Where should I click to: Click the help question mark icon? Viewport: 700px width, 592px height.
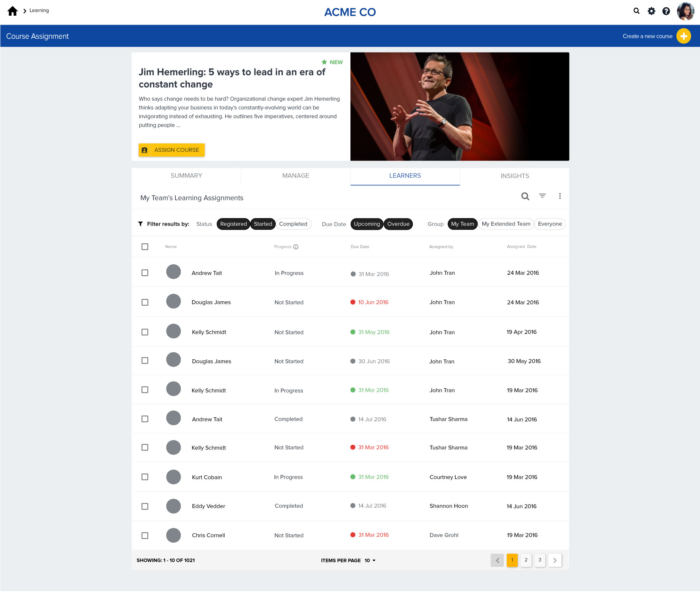click(x=666, y=11)
